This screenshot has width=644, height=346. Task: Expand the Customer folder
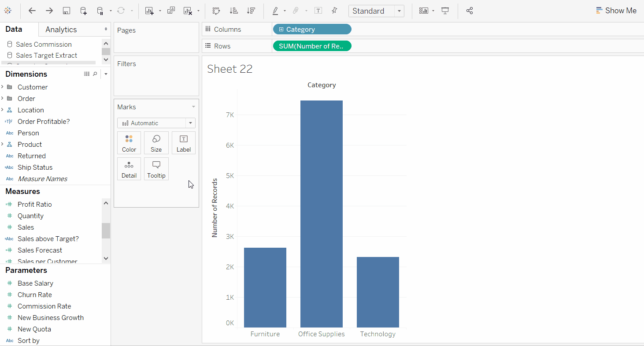click(x=3, y=87)
